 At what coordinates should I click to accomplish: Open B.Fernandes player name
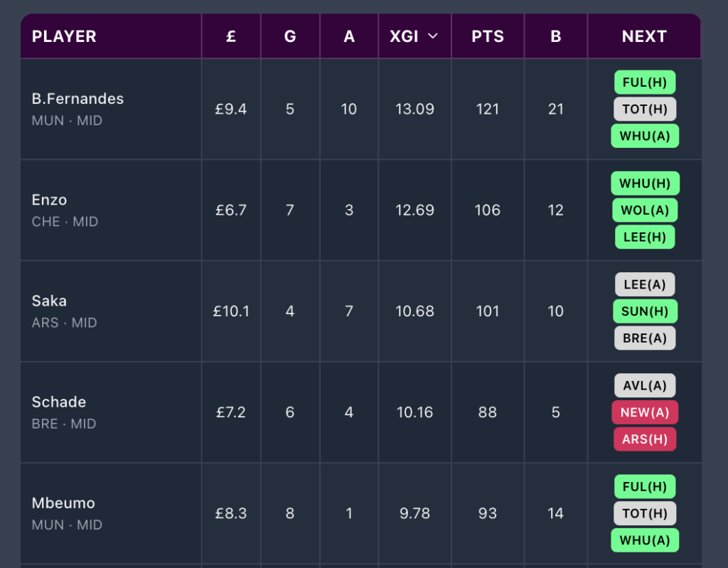pyautogui.click(x=77, y=99)
